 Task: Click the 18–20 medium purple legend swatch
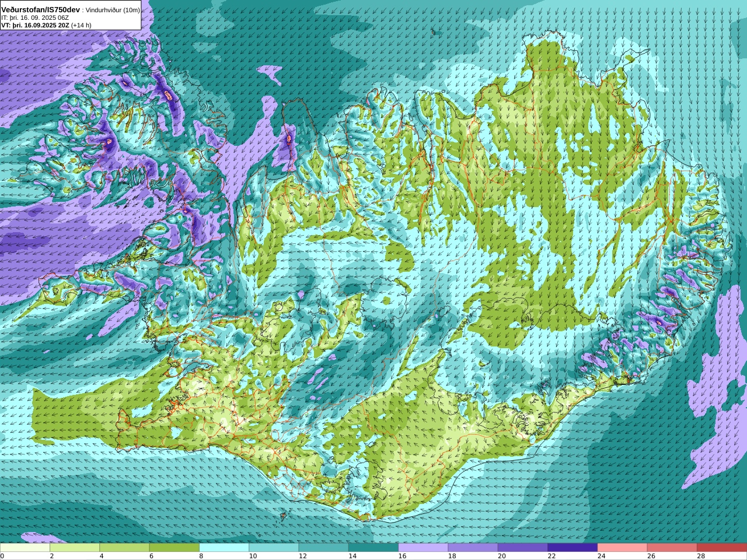473,548
